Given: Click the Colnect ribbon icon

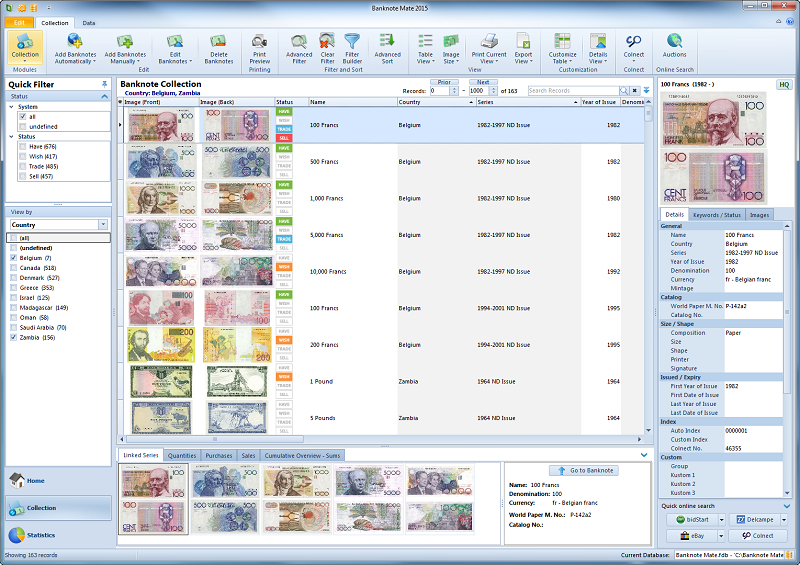Looking at the screenshot, I should coord(633,47).
